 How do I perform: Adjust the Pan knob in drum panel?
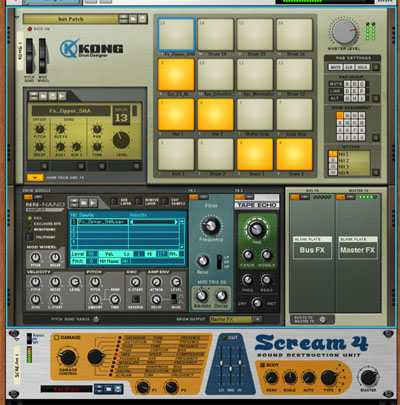[97, 129]
